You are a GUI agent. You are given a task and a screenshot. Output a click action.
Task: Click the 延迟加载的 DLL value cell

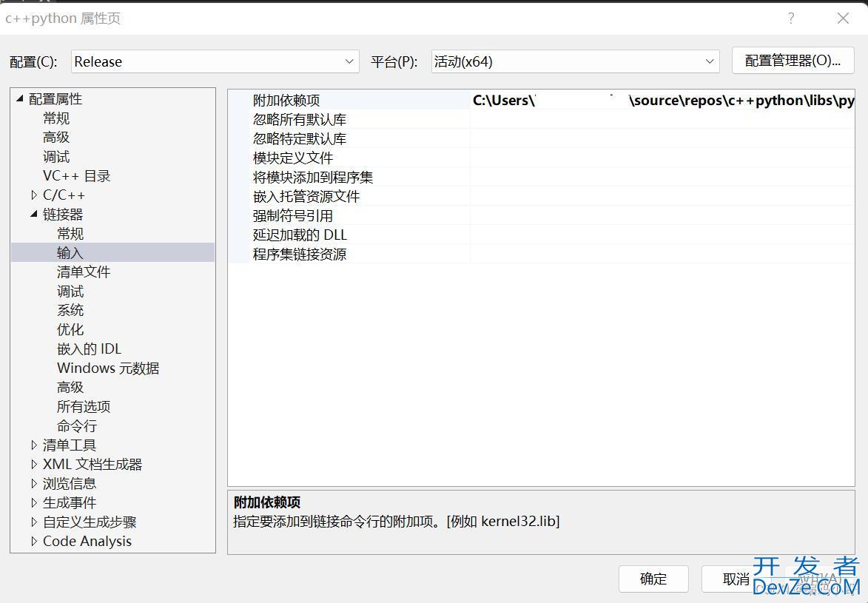click(x=662, y=235)
